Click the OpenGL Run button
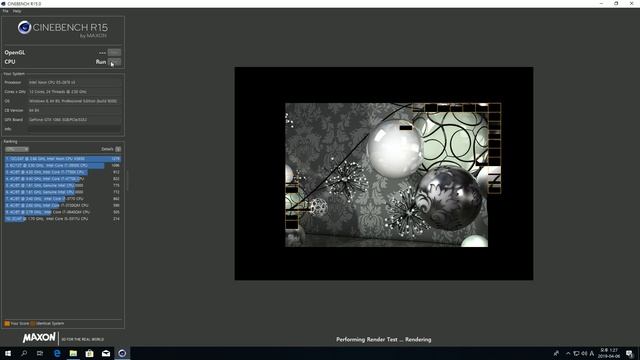Image resolution: width=640 pixels, height=360 pixels. pyautogui.click(x=114, y=53)
